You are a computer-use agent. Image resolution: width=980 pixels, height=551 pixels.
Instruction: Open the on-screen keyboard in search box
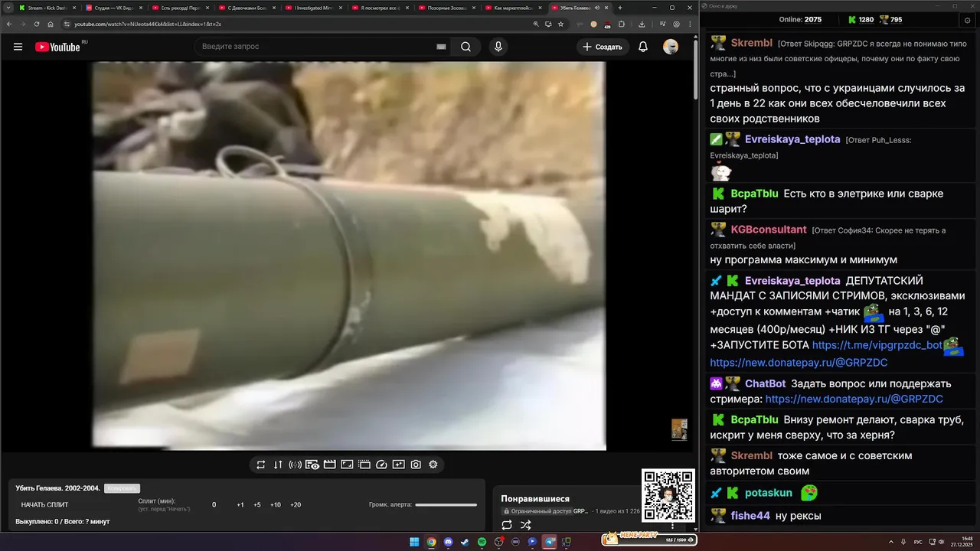pos(441,47)
